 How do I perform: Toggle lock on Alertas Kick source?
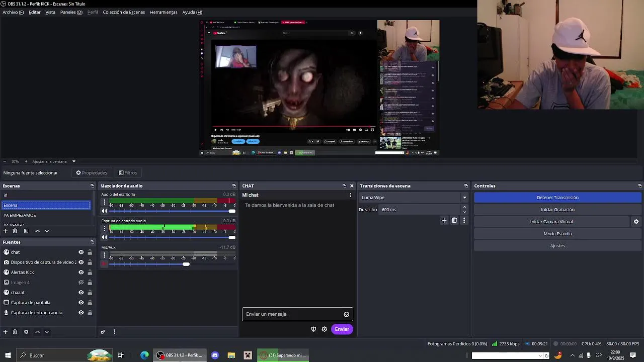(90, 273)
